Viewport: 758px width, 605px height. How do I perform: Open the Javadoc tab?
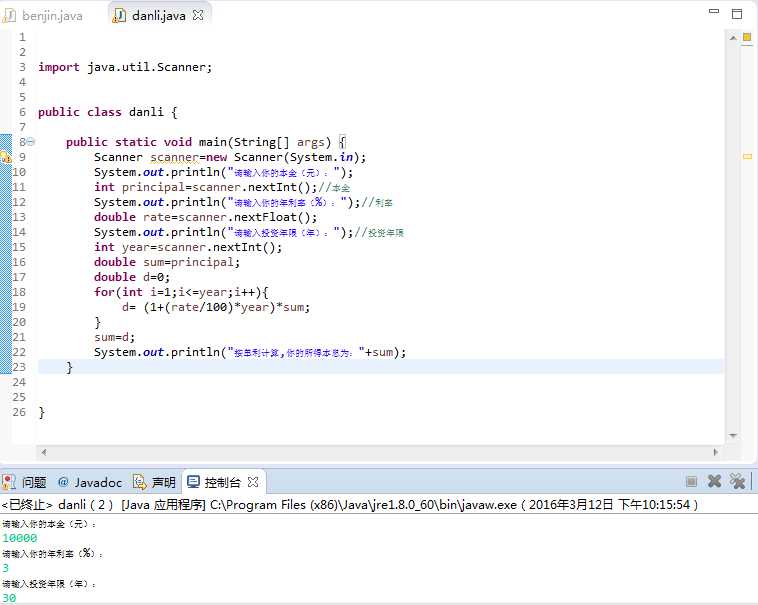[x=90, y=482]
